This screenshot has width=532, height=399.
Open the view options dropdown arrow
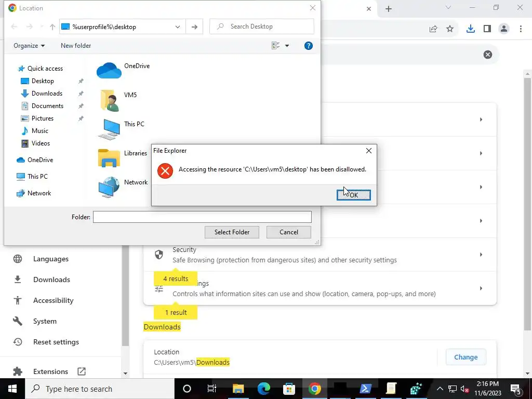click(x=287, y=46)
